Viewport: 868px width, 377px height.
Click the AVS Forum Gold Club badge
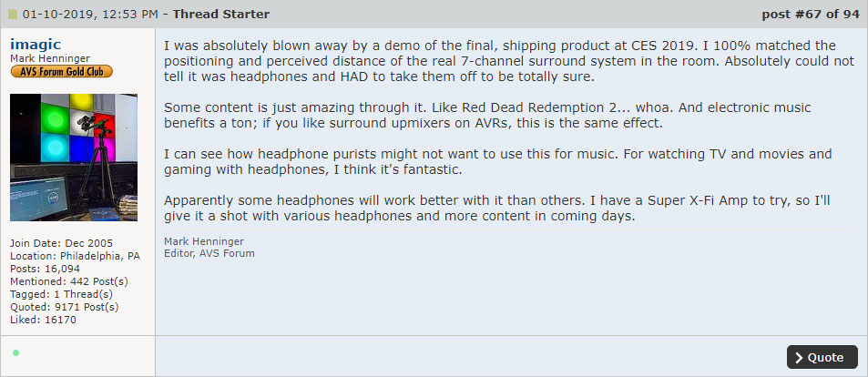point(62,72)
